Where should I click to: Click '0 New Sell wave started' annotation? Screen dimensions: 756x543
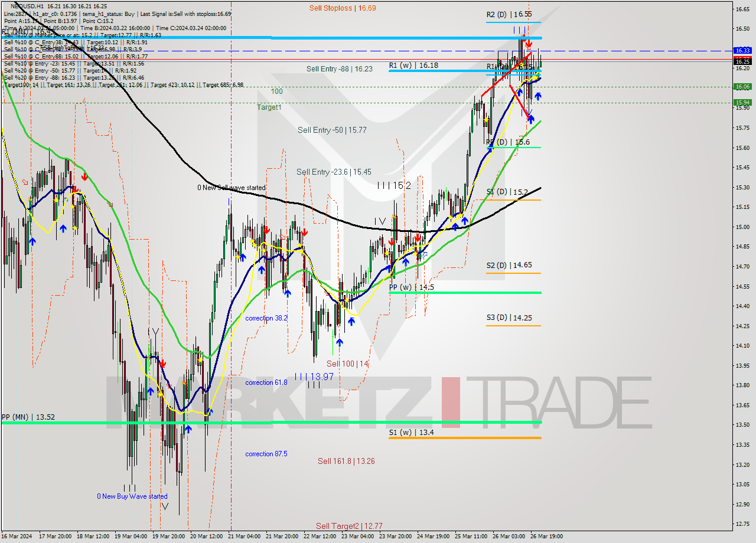pyautogui.click(x=232, y=188)
